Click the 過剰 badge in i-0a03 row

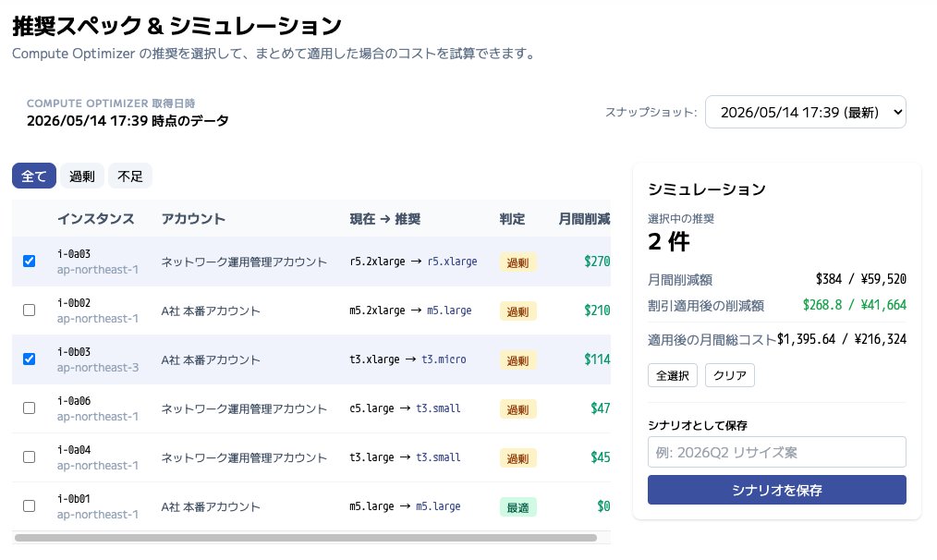coord(518,262)
